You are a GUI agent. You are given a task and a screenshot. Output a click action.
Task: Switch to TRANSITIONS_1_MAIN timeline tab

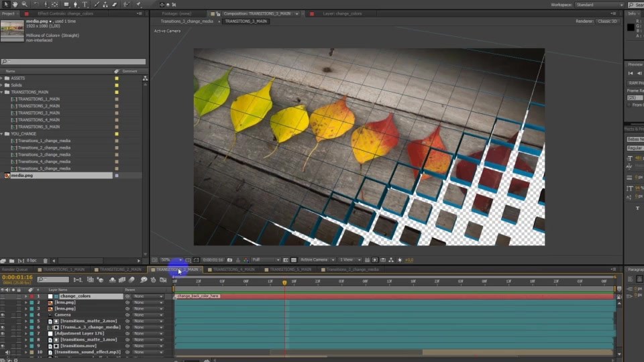64,269
